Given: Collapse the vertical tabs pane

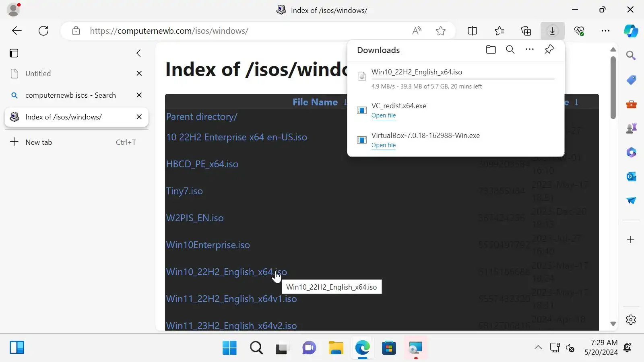Looking at the screenshot, I should (138, 53).
